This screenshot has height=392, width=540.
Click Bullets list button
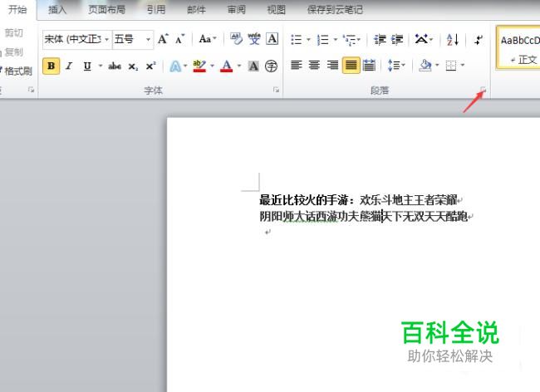[297, 40]
